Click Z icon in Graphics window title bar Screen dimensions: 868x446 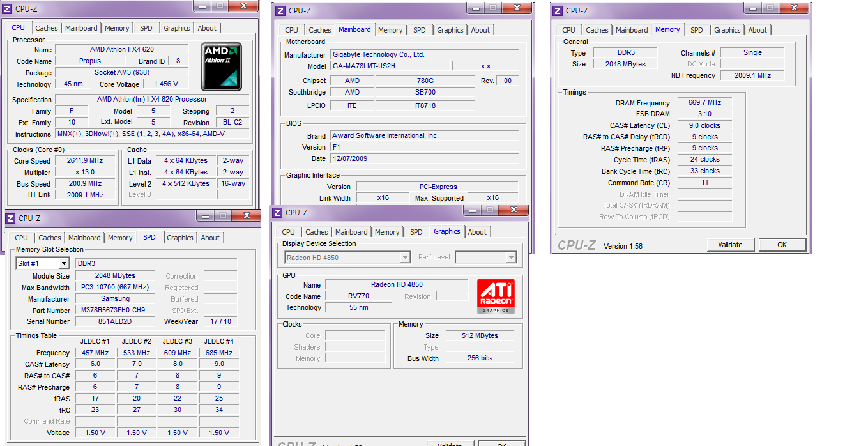(277, 212)
